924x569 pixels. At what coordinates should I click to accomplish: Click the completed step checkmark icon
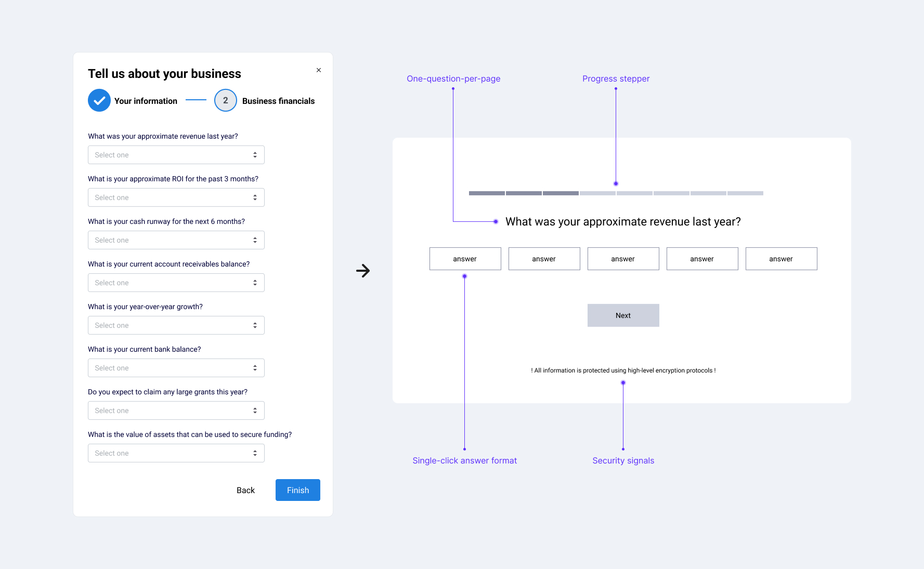(99, 100)
